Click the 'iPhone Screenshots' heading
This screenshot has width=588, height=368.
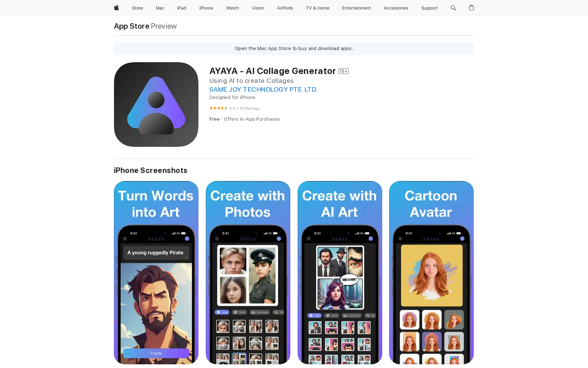151,170
